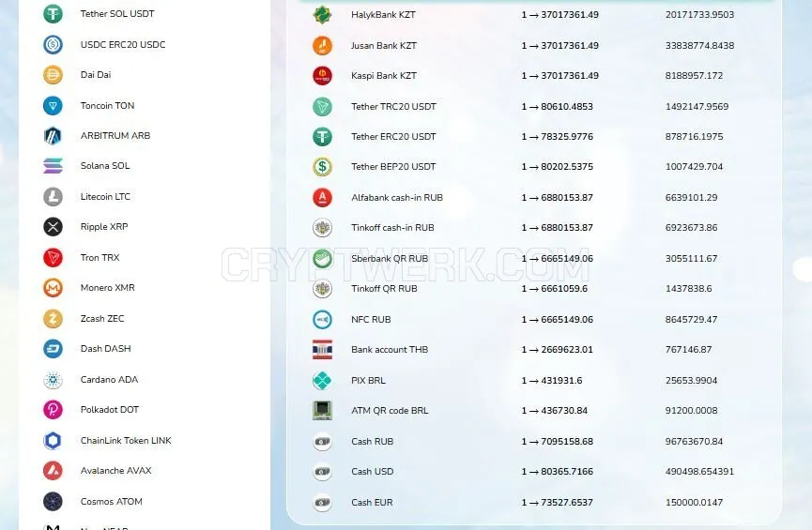Click the reserve value 1492147.9569

pos(697,107)
